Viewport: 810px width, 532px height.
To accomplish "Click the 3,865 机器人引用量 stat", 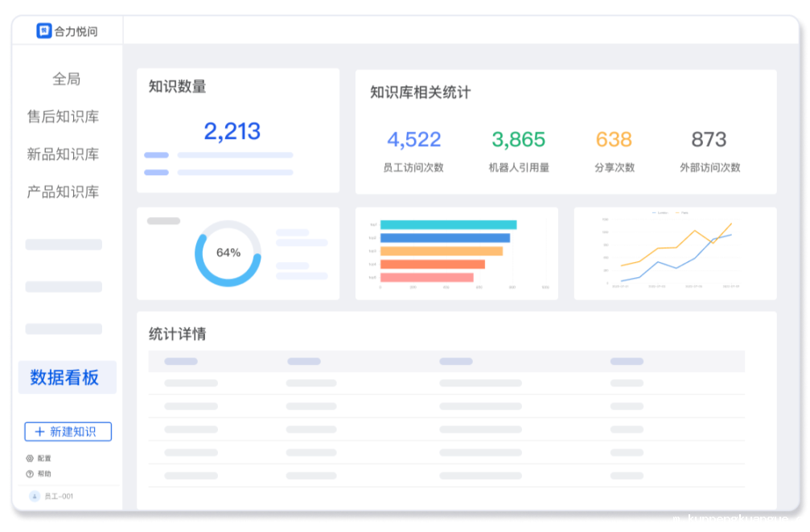I will click(518, 140).
